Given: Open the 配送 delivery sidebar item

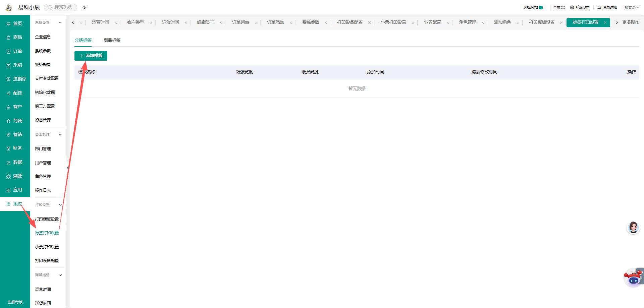Looking at the screenshot, I should tap(15, 93).
